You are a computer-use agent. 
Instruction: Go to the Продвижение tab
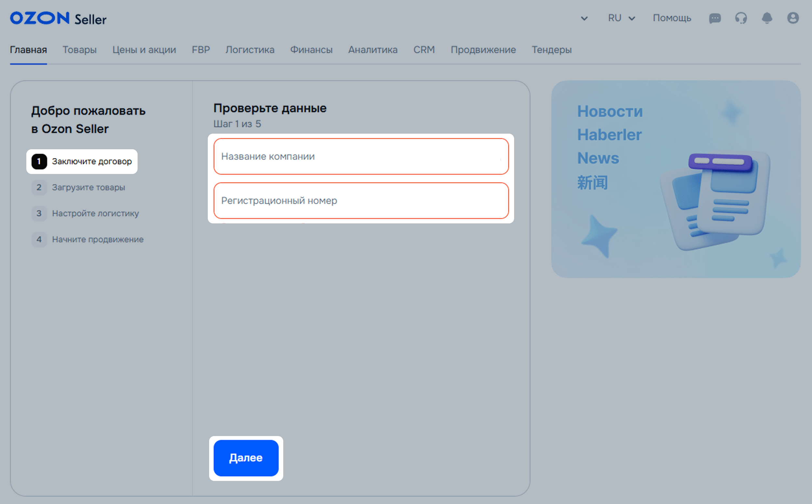483,50
